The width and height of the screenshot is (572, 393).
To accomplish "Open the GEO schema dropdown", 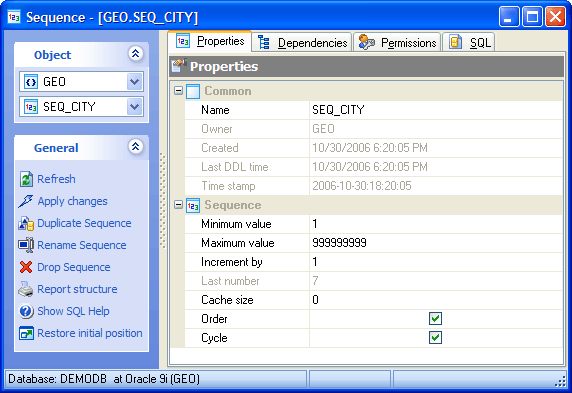I will (135, 82).
